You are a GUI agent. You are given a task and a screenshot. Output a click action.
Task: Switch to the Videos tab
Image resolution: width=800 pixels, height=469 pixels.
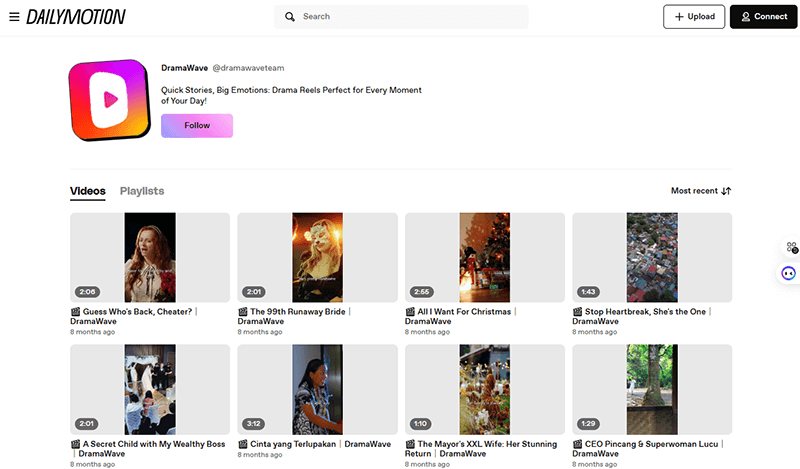pyautogui.click(x=88, y=191)
